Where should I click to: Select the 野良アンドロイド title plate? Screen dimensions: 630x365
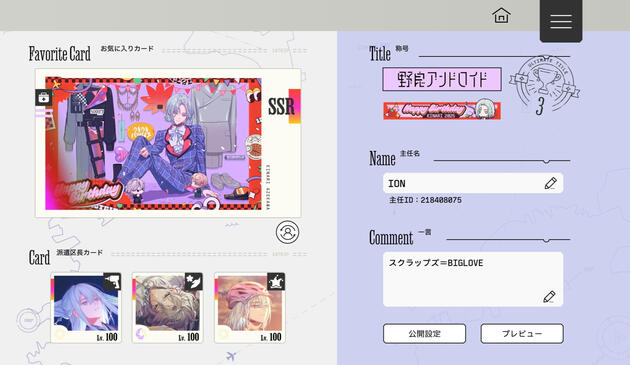(x=442, y=79)
